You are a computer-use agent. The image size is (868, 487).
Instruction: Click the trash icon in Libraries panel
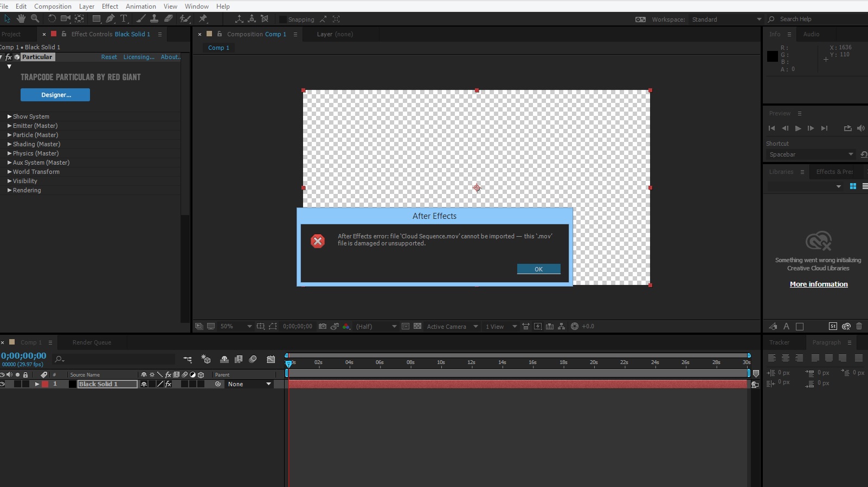point(859,326)
